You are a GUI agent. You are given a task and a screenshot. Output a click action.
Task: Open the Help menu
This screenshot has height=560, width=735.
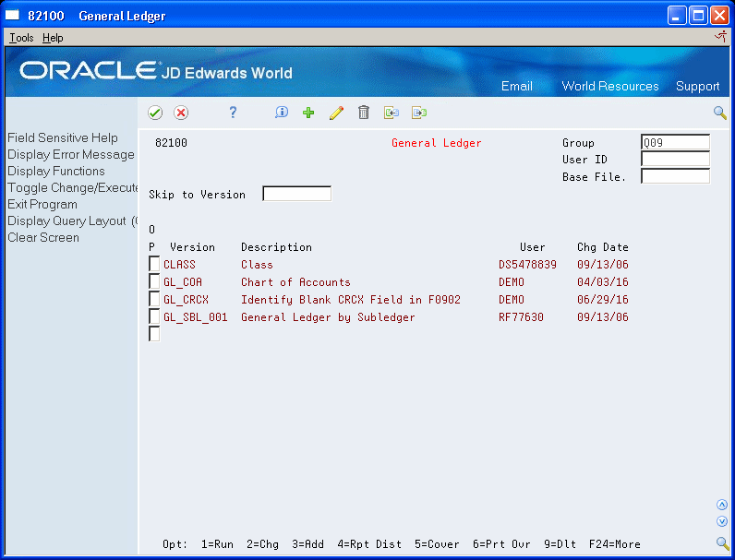pyautogui.click(x=53, y=38)
